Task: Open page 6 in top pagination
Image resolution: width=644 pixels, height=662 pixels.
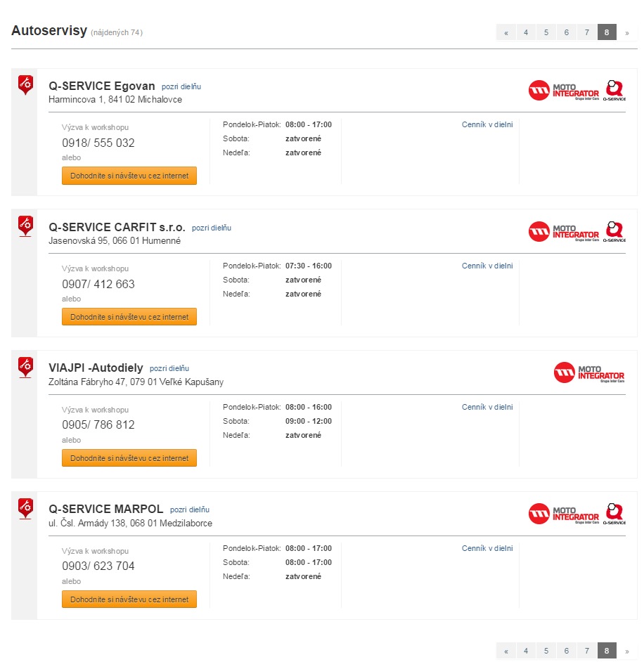Action: (x=566, y=32)
